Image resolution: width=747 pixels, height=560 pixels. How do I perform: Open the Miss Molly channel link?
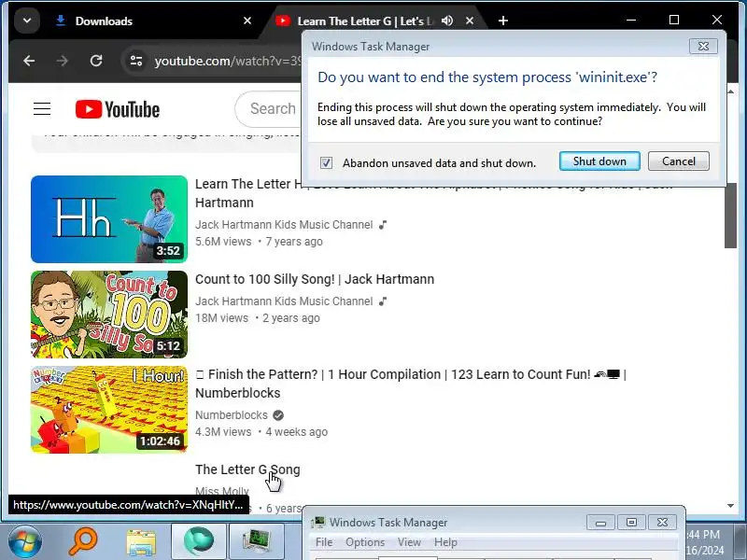click(x=222, y=491)
